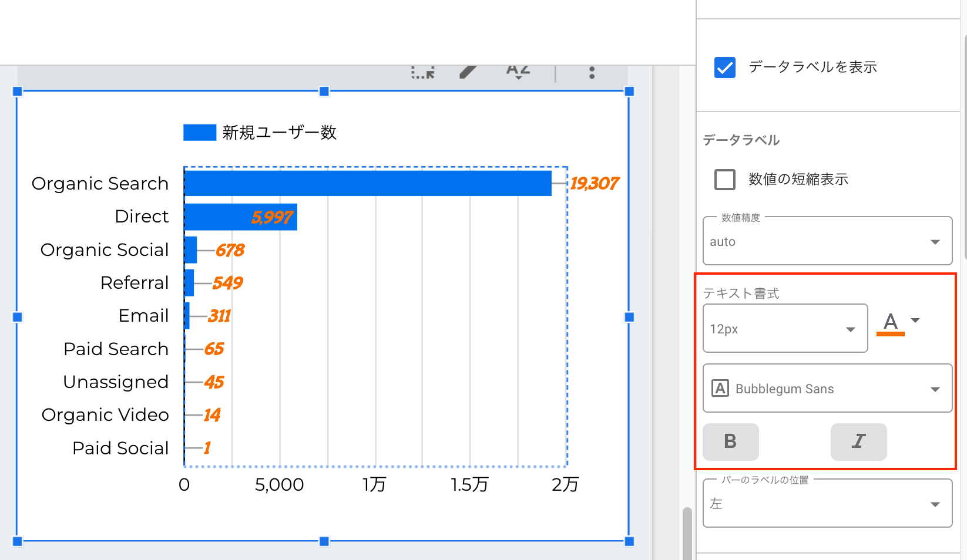Click the chart selection tool icon
Image resolution: width=967 pixels, height=560 pixels.
422,72
